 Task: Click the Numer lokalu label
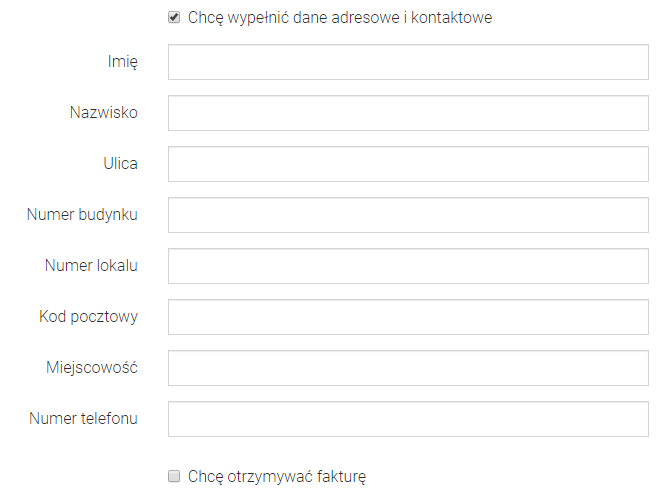(x=91, y=266)
